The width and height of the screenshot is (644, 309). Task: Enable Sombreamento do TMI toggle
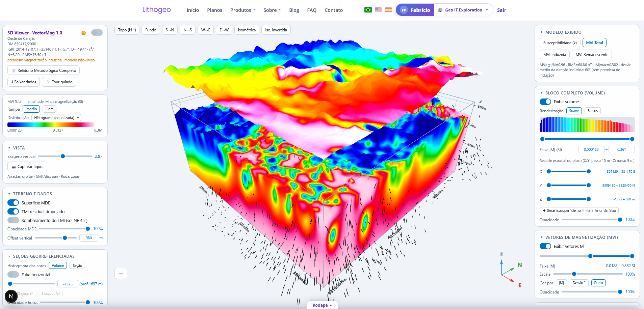pyautogui.click(x=13, y=220)
